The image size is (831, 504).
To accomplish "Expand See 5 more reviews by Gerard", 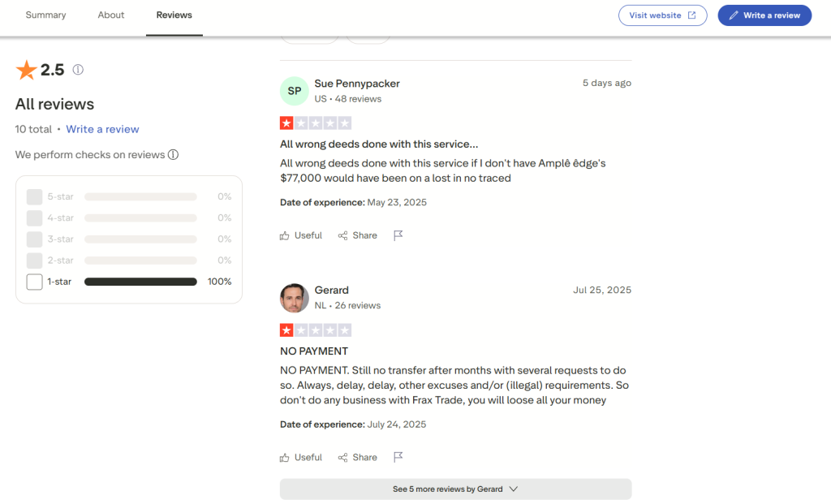I will pyautogui.click(x=455, y=489).
